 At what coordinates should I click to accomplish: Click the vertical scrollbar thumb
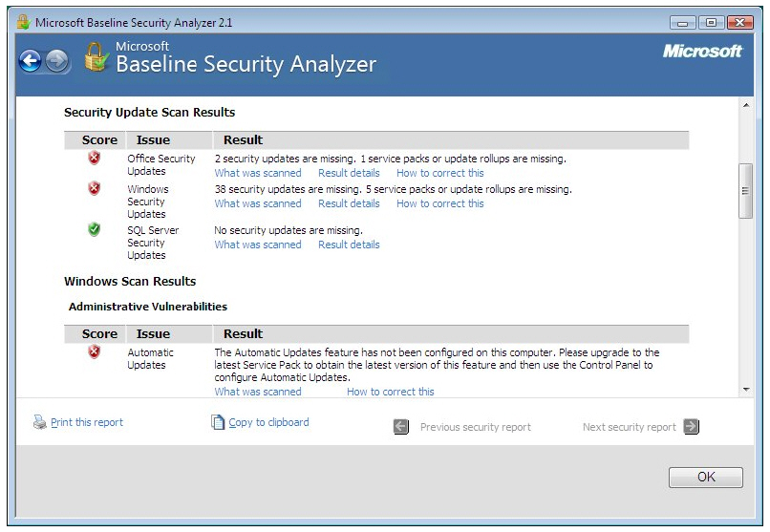tap(745, 191)
